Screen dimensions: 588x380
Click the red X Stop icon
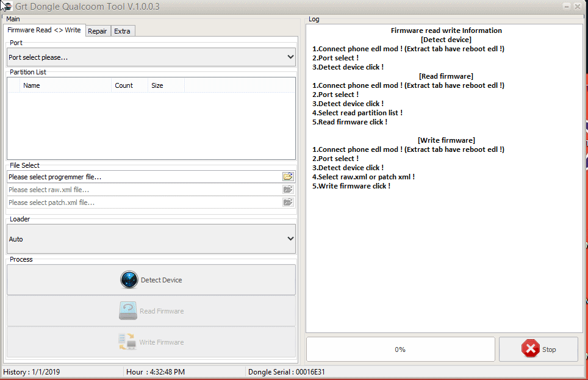[x=531, y=349]
